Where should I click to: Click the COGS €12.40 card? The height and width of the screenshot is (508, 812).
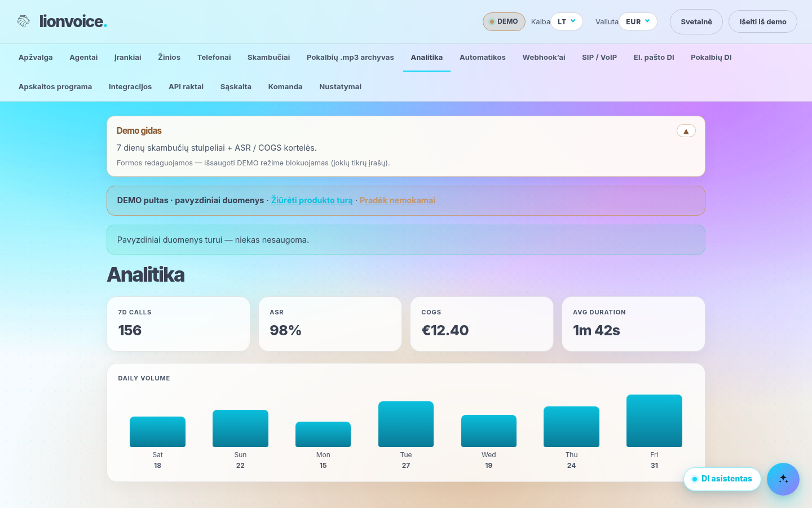[x=482, y=324]
